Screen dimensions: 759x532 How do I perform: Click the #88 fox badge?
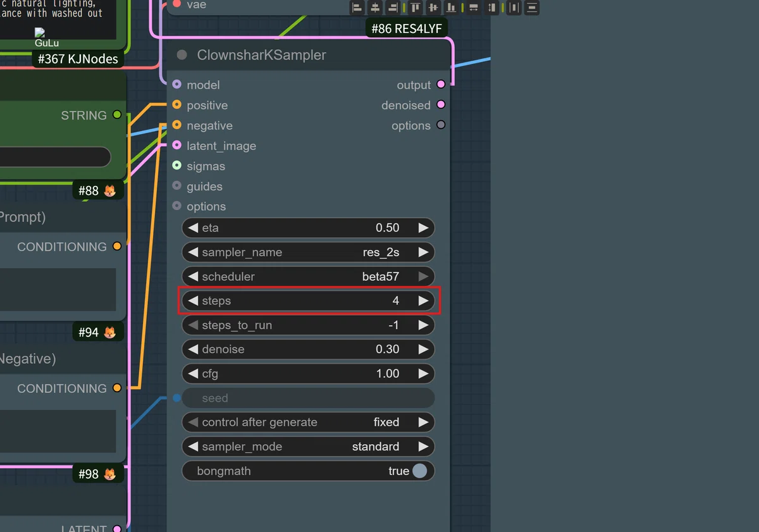tap(97, 190)
